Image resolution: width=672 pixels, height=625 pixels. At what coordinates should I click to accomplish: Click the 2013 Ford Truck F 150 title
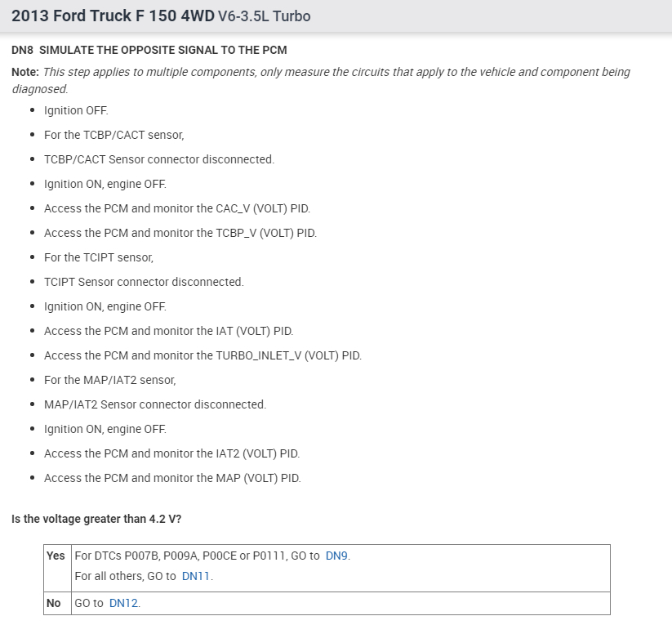tap(161, 16)
